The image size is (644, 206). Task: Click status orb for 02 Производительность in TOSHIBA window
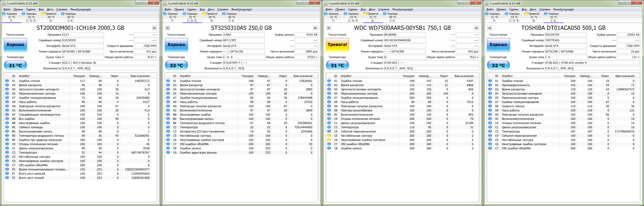490,85
